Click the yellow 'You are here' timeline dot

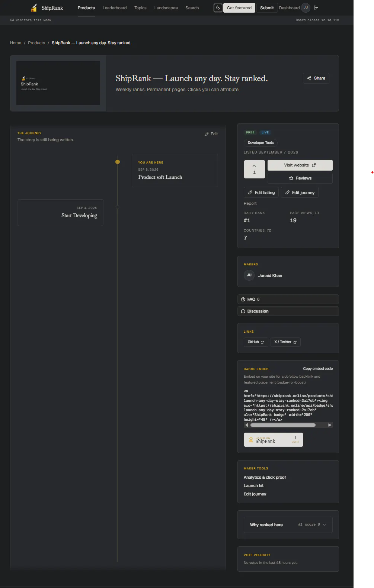[118, 162]
